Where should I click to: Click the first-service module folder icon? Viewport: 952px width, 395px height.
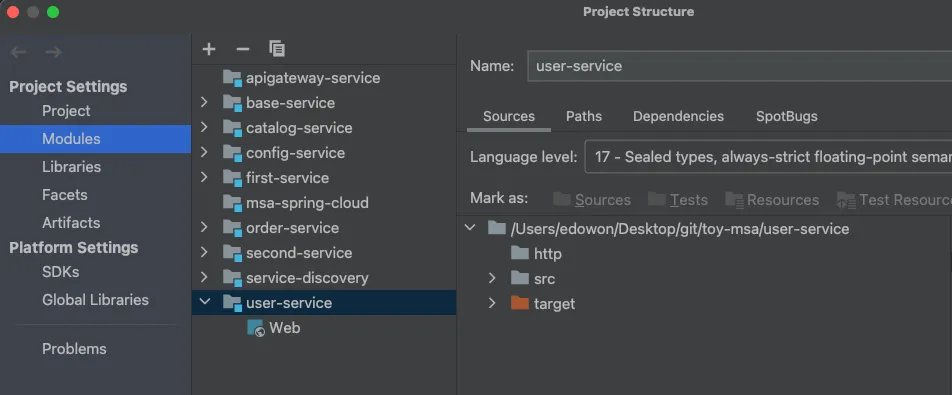232,177
